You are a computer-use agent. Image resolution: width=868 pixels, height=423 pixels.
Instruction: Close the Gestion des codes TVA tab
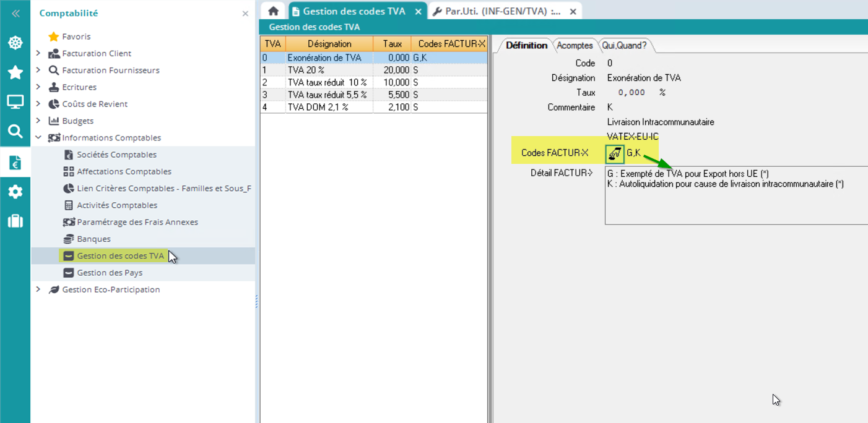[419, 11]
